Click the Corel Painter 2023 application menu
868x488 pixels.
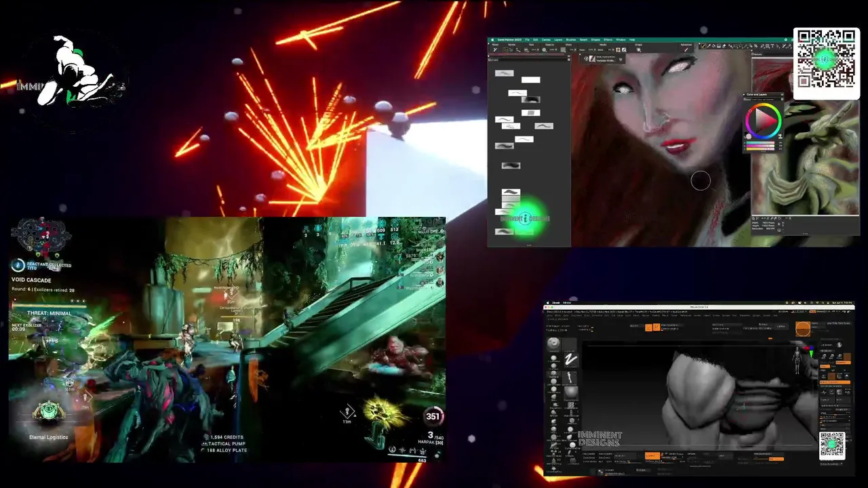(509, 40)
